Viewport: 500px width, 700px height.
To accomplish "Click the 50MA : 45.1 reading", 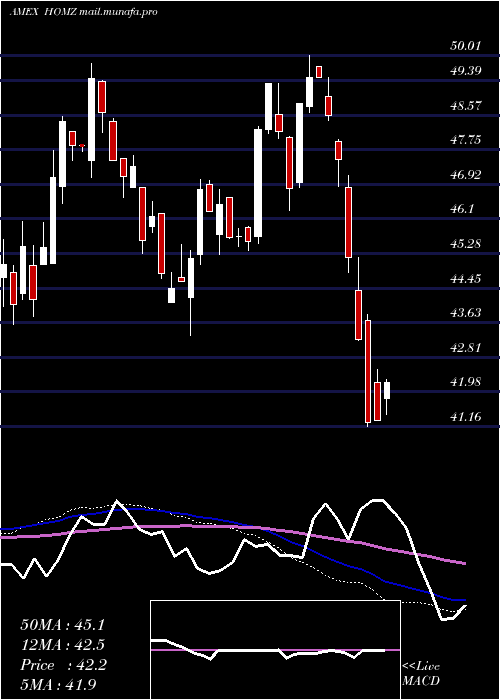I will coord(62,625).
